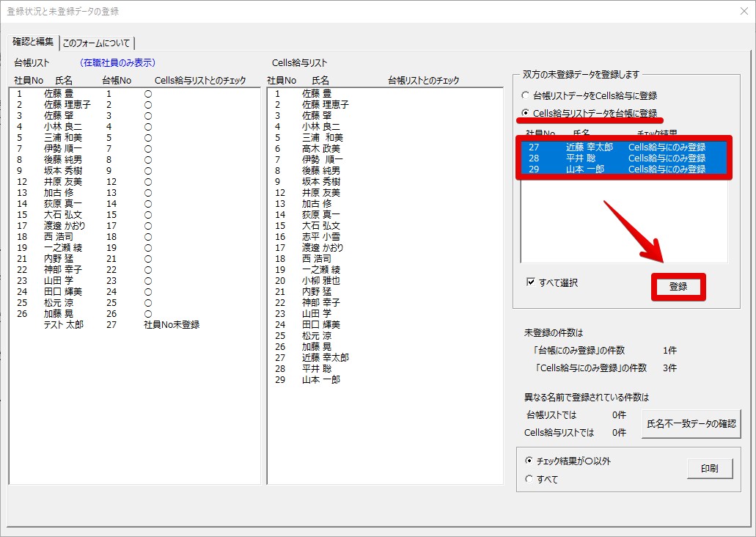Select 三浦 和美 in Cells給与リスト
The image size is (756, 537).
click(x=385, y=137)
